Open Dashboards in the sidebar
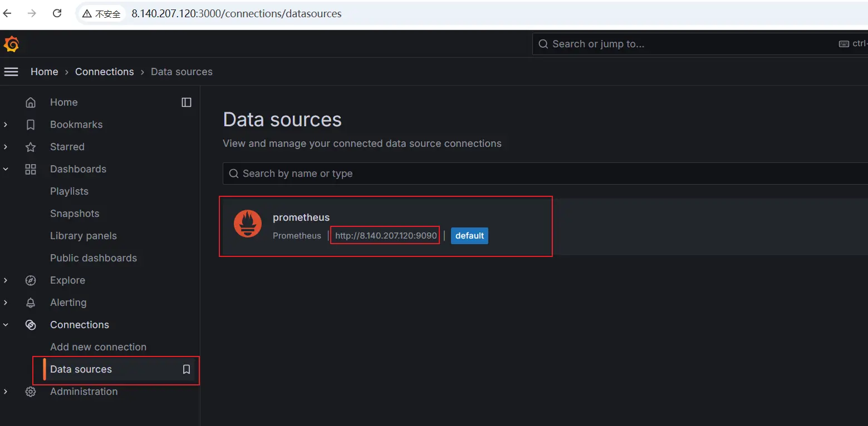 pos(78,169)
